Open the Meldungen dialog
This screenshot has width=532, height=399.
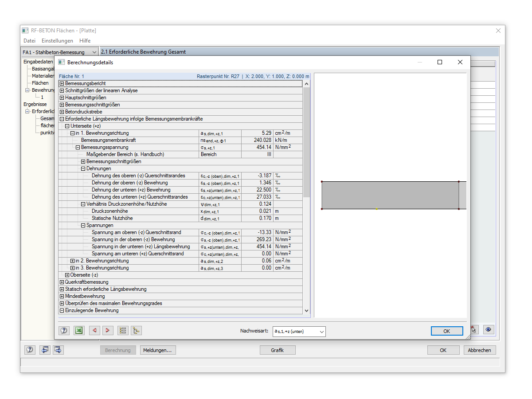(x=157, y=350)
